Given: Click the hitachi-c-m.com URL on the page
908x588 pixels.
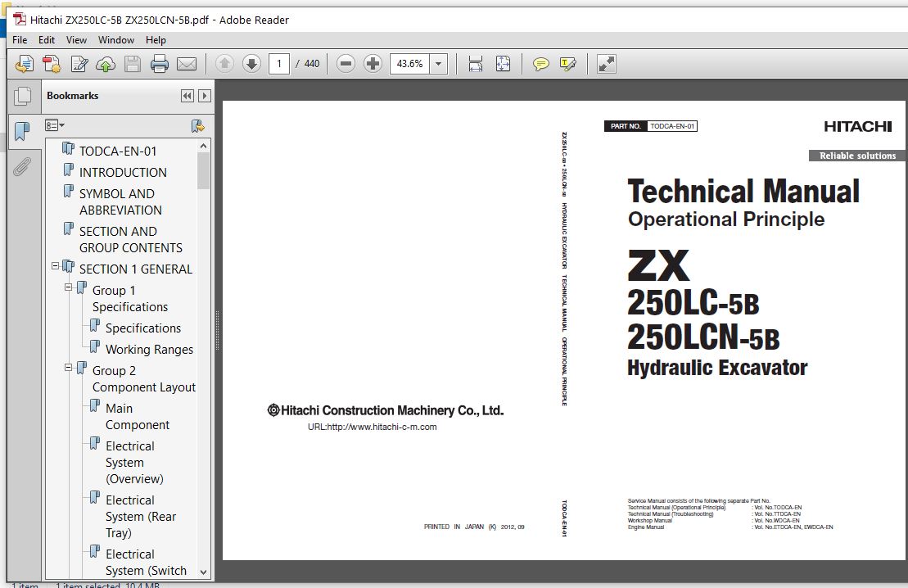Looking at the screenshot, I should click(373, 427).
